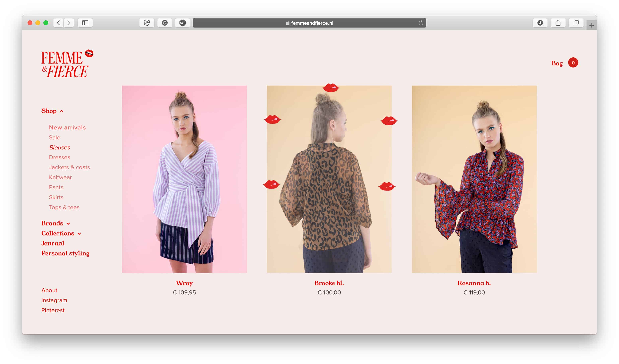Image resolution: width=619 pixels, height=364 pixels.
Task: Click the Wray blouse thumbnail
Action: point(184,179)
